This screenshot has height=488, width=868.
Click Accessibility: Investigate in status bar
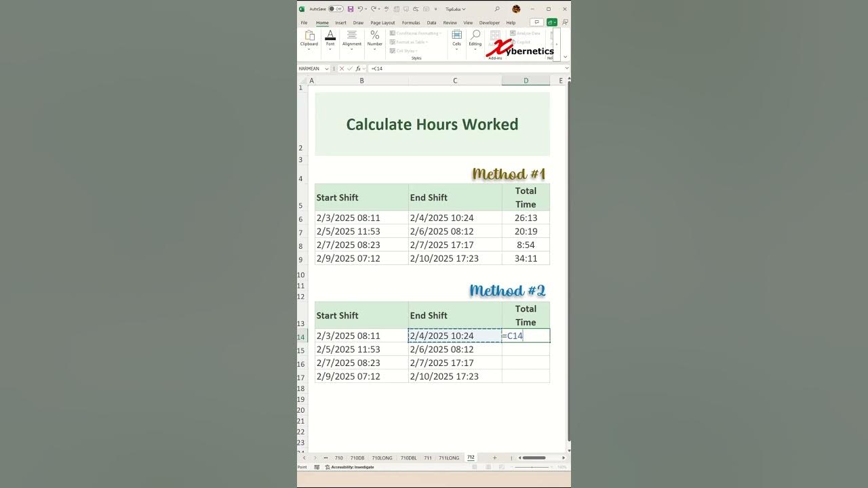349,467
